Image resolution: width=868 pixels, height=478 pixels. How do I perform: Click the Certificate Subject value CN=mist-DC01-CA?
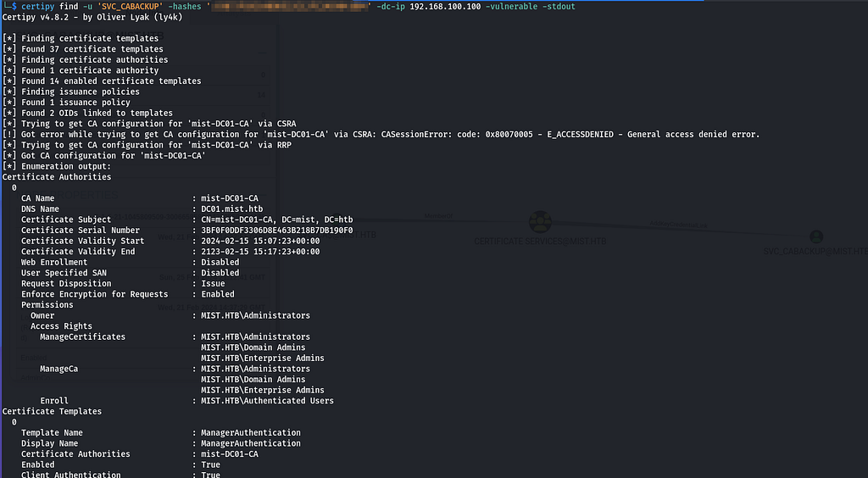[x=277, y=220]
